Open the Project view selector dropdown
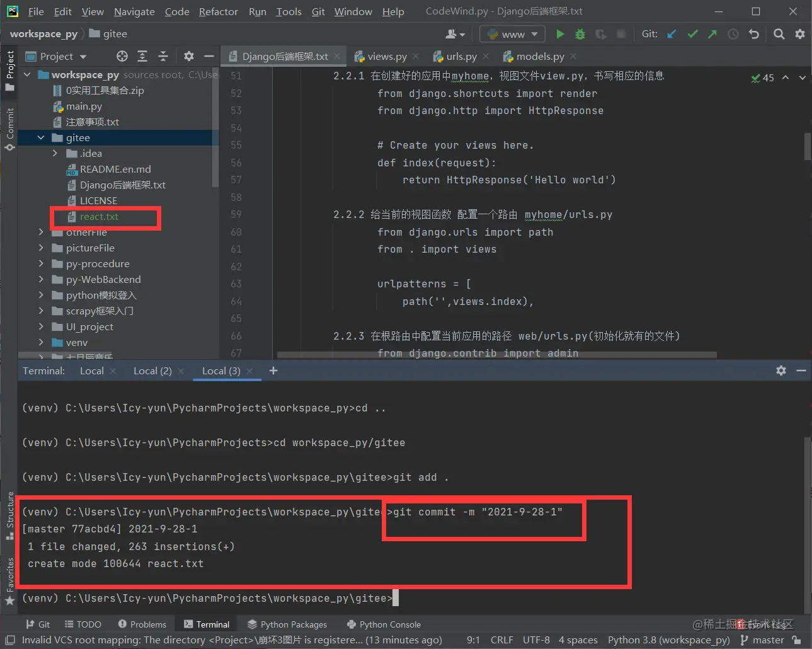Screen dimensions: 812x649 (56, 56)
